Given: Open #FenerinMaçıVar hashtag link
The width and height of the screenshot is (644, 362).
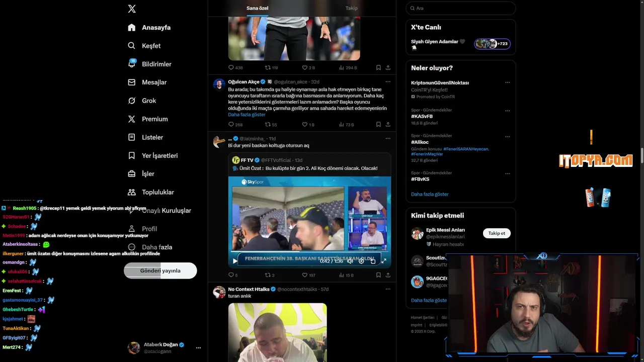Looking at the screenshot, I should (427, 154).
